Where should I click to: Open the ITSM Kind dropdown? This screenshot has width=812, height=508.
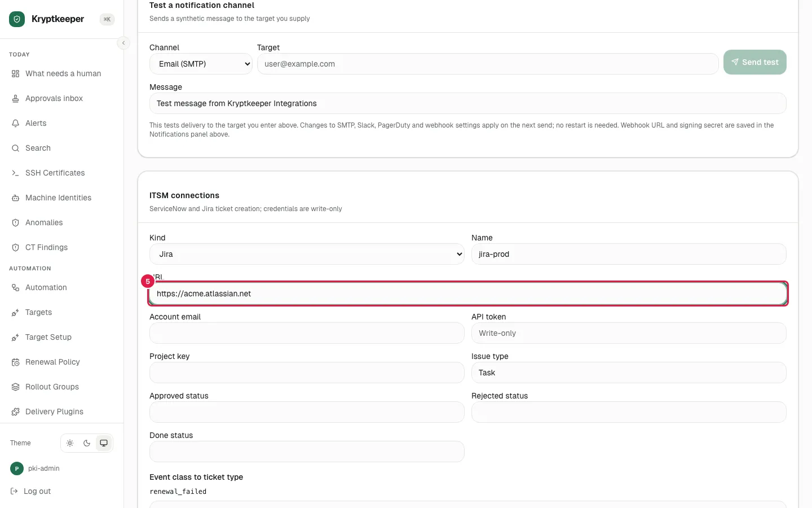coord(307,254)
